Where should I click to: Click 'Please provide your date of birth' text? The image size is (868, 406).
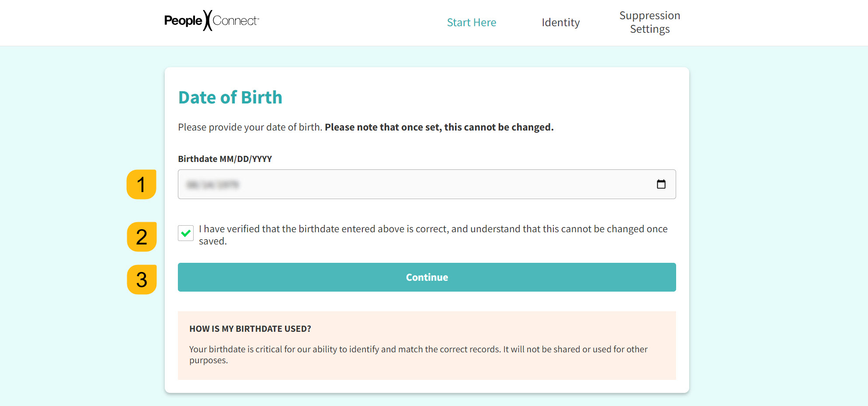pyautogui.click(x=250, y=127)
